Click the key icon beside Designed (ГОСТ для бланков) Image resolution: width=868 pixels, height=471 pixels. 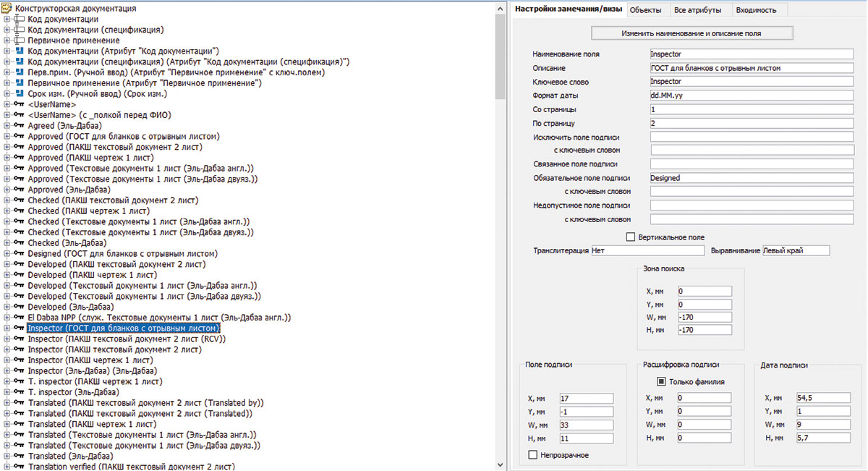click(x=19, y=254)
